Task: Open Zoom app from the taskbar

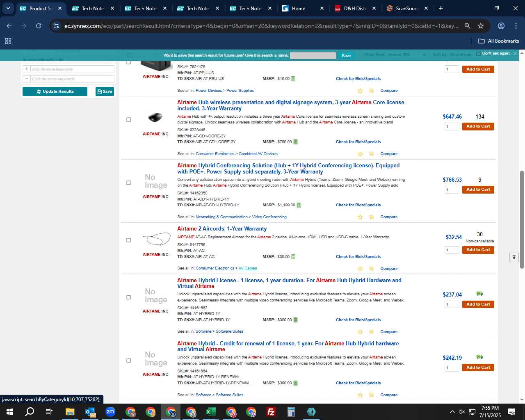Action: click(110, 412)
